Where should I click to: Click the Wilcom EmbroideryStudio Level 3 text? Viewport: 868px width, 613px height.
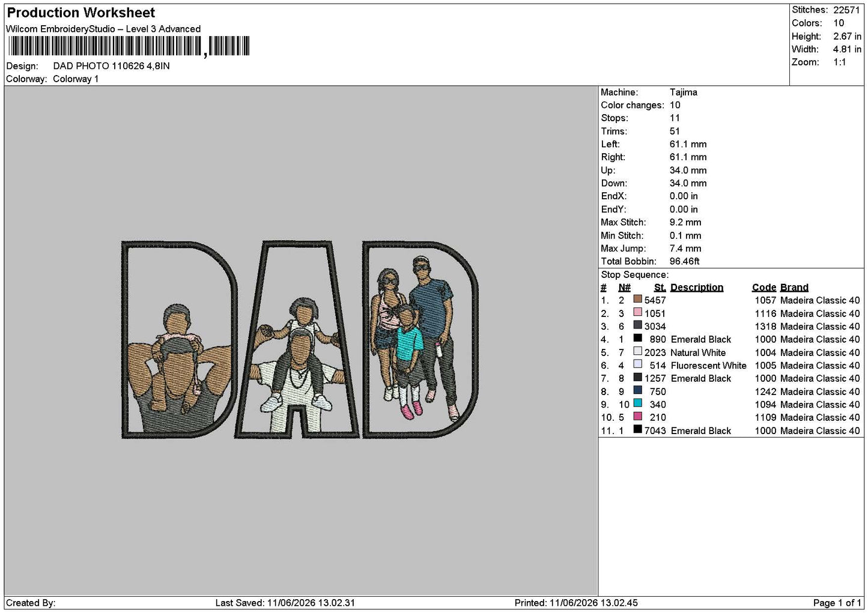103,29
